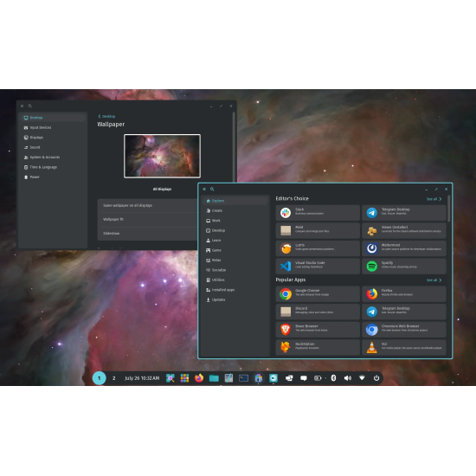Open the Bluetooth applet icon
The width and height of the screenshot is (476, 476).
[333, 378]
